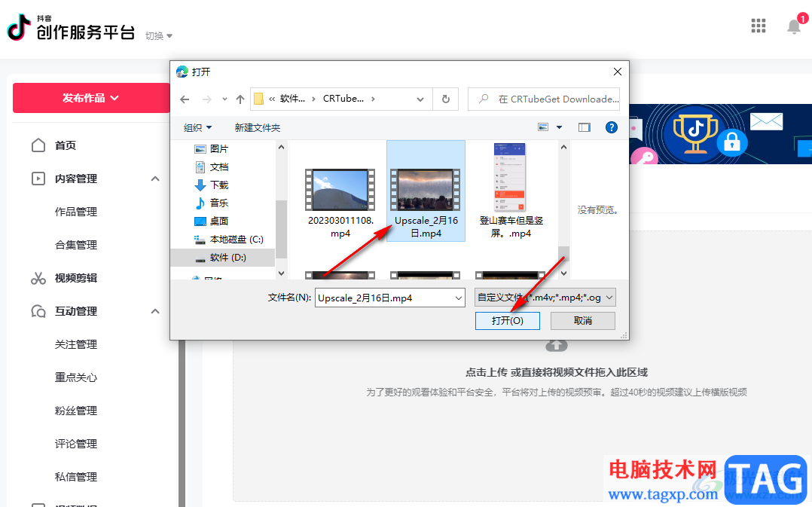Toggle the preview pane icon
Image resolution: width=812 pixels, height=507 pixels.
coord(585,127)
